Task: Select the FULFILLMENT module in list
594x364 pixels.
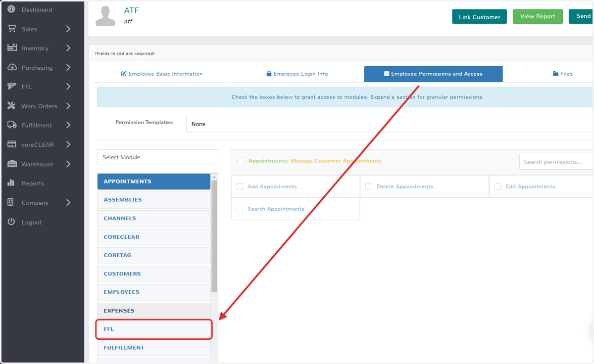Action: click(154, 348)
